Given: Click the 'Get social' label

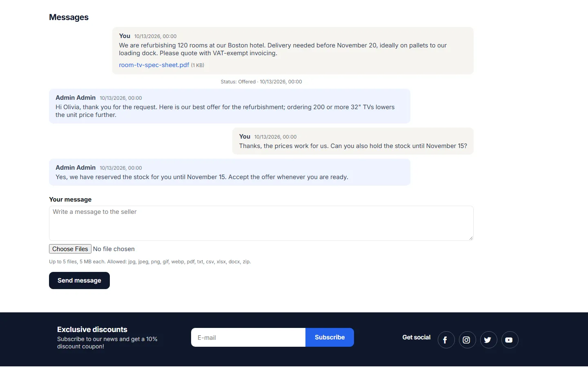Looking at the screenshot, I should point(416,337).
